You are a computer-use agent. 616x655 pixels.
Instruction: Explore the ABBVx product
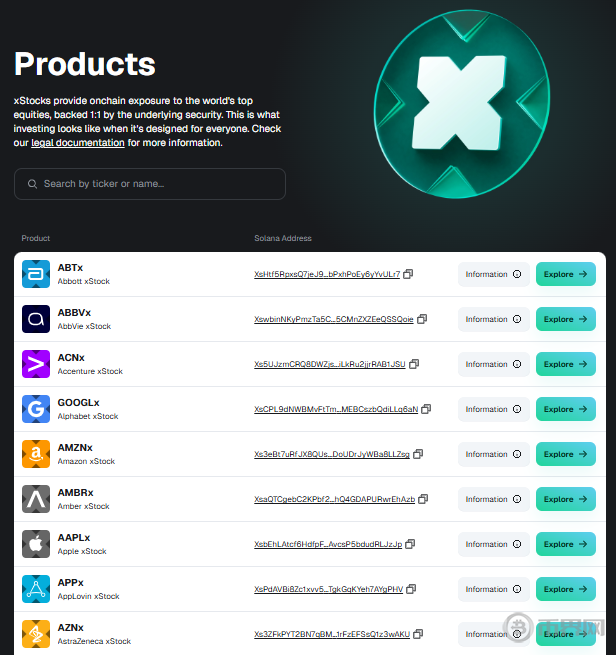[566, 319]
